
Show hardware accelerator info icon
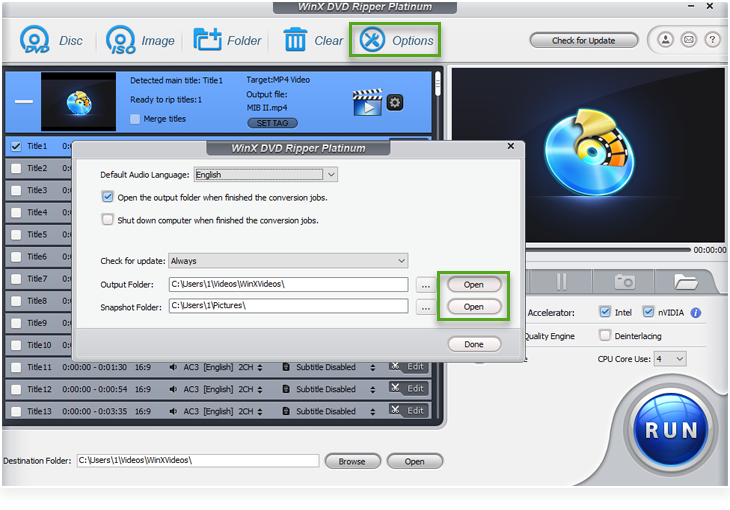click(x=696, y=313)
